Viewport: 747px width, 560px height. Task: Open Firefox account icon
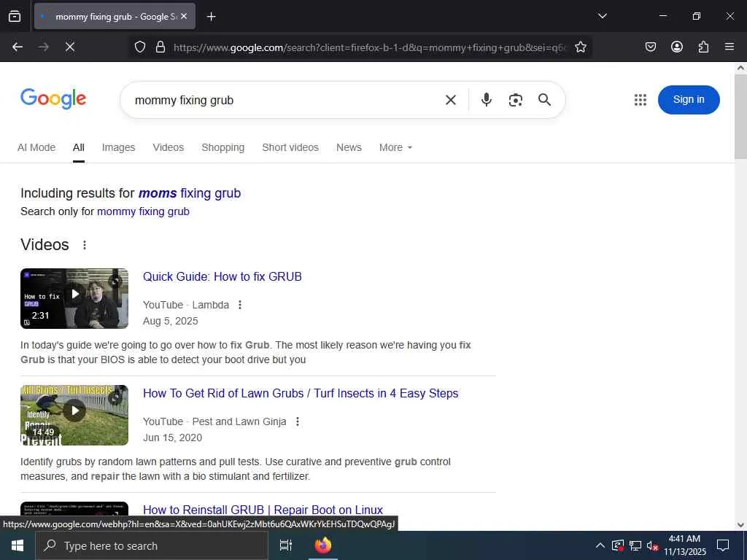(676, 47)
